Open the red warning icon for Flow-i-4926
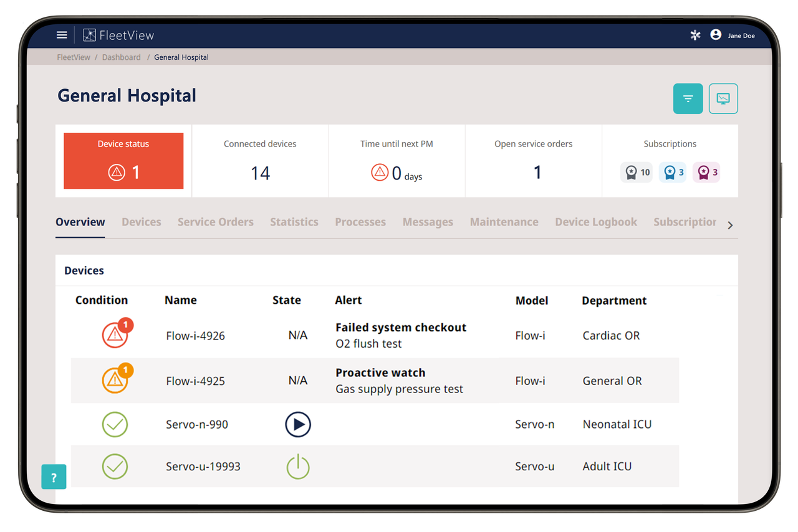 pos(115,335)
